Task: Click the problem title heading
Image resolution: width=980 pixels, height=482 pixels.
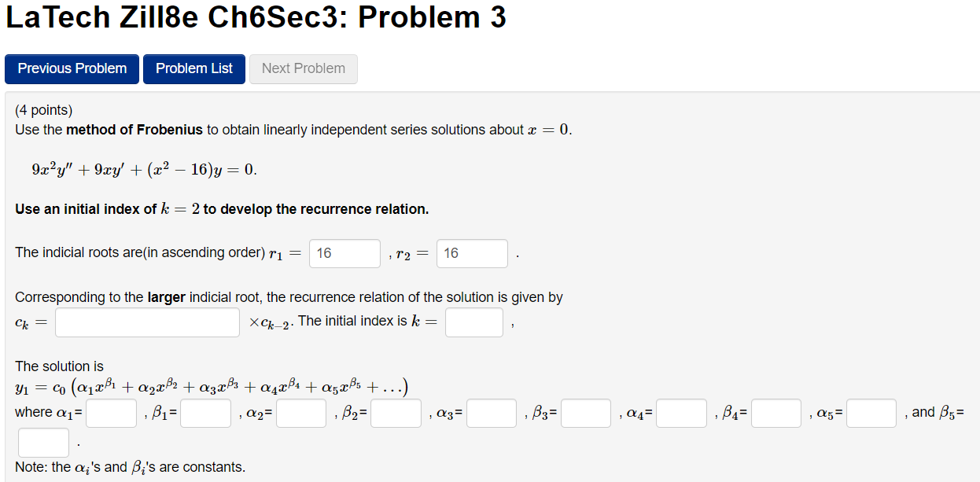Action: tap(256, 18)
